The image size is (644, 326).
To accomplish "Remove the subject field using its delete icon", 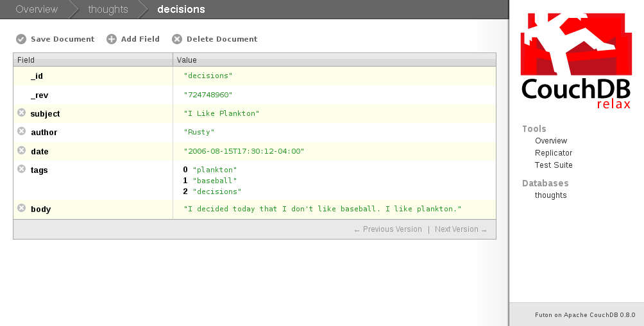I will pos(21,113).
